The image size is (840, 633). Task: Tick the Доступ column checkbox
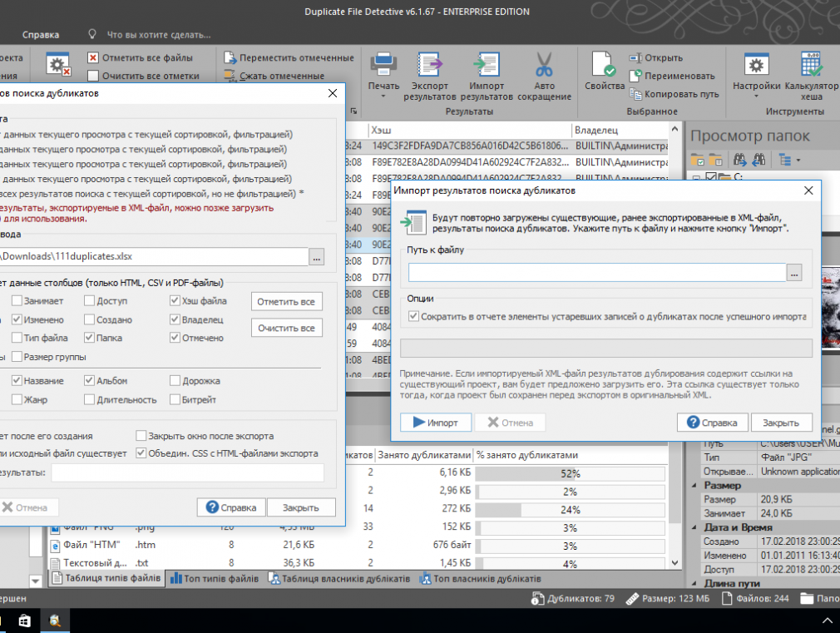(90, 300)
